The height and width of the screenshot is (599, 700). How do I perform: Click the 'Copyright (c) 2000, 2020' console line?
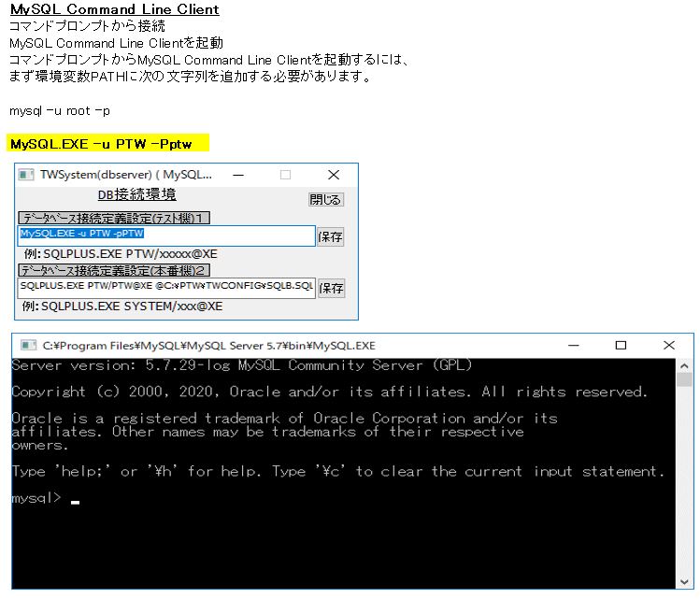click(x=330, y=392)
